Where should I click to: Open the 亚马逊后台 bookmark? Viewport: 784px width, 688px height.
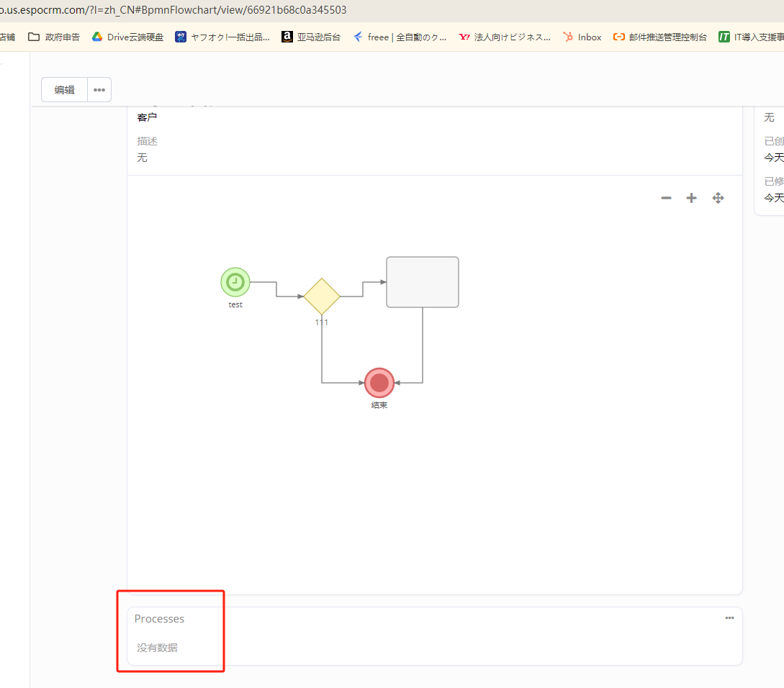coord(311,37)
